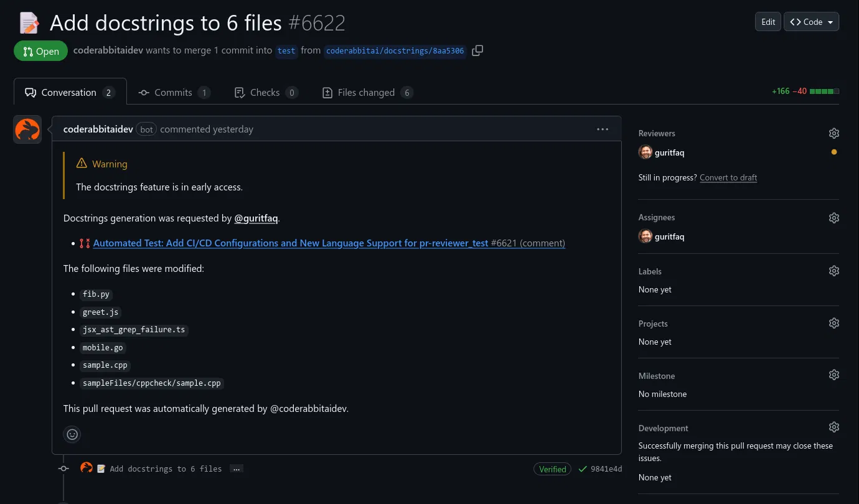Open Reviewers settings gear
The width and height of the screenshot is (859, 504).
point(833,133)
